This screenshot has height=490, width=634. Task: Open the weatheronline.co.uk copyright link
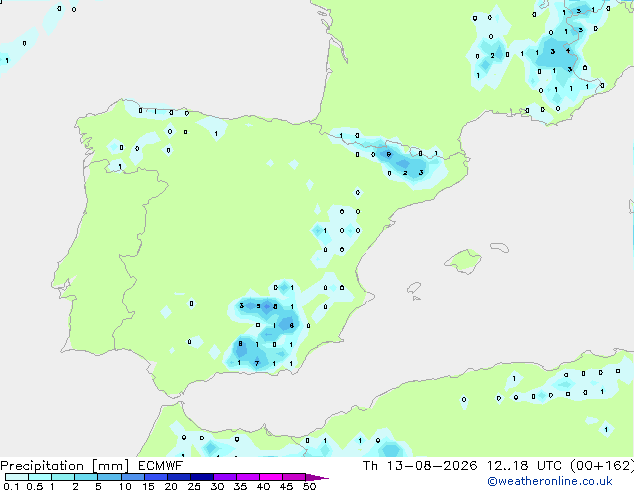(550, 481)
